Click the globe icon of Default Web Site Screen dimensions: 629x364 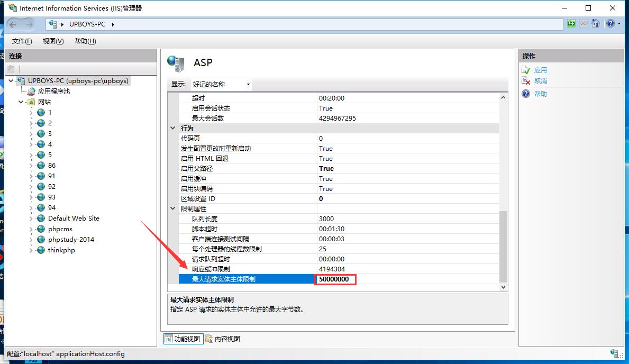(x=41, y=219)
